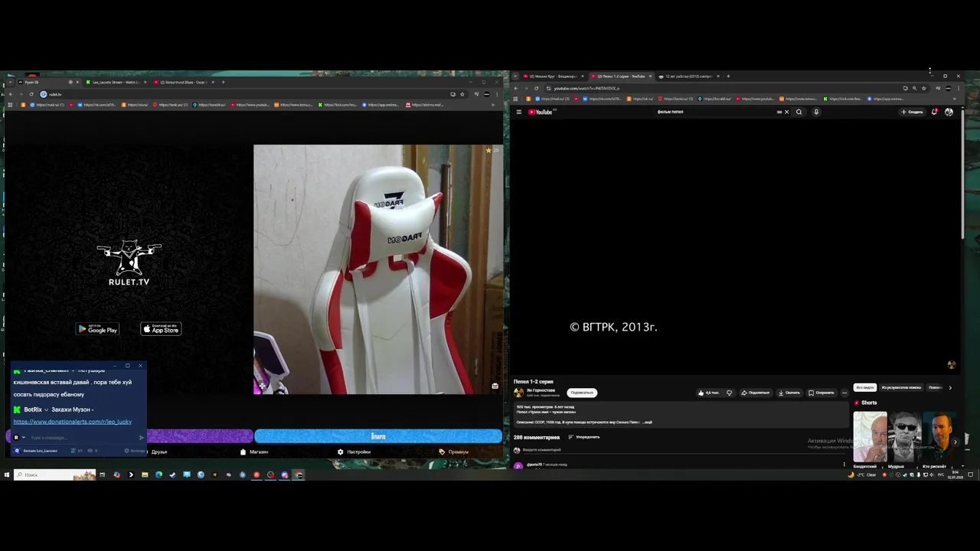Click the YouTube Создать button
This screenshot has width=980, height=551.
(912, 112)
